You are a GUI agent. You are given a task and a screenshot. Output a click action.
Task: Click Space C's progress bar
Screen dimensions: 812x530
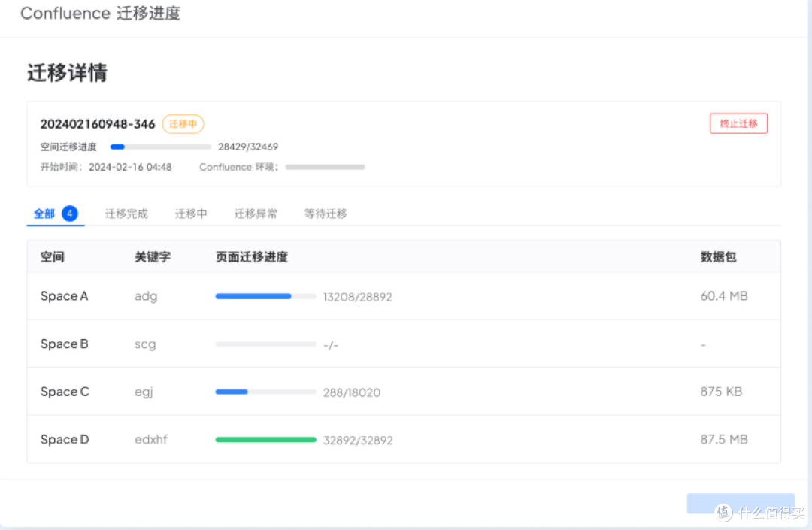pos(265,392)
